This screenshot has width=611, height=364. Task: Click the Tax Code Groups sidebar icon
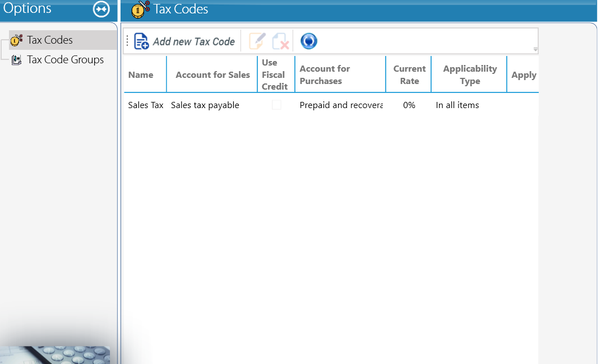16,60
